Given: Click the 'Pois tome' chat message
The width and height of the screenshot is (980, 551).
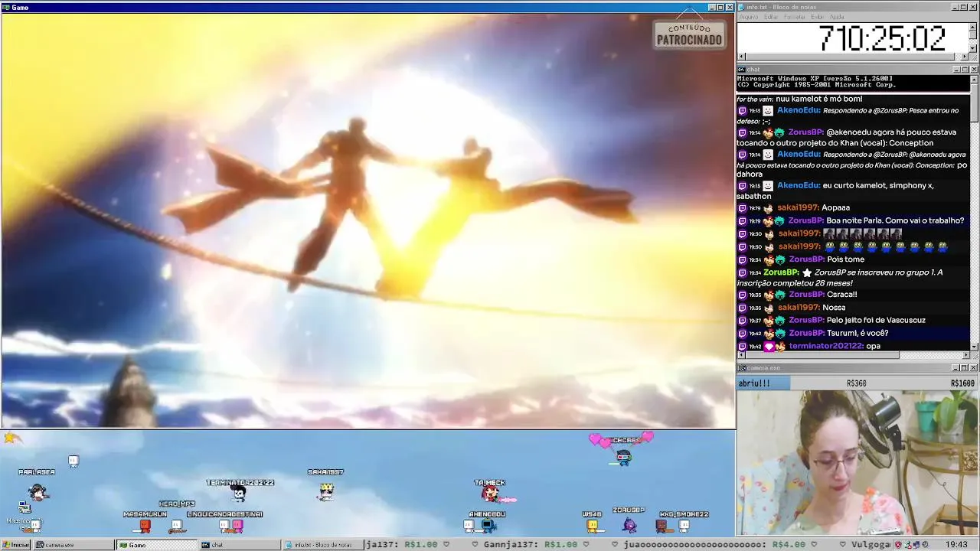Looking at the screenshot, I should [845, 259].
